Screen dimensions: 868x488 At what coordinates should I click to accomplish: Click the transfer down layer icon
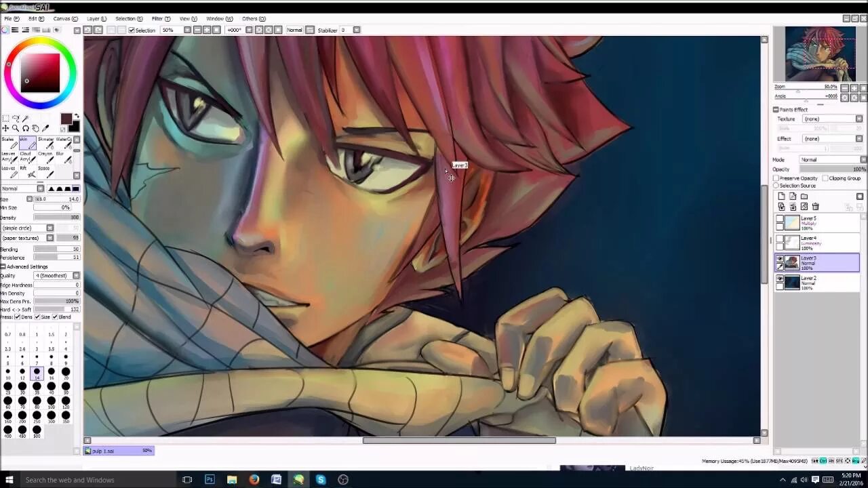click(781, 207)
